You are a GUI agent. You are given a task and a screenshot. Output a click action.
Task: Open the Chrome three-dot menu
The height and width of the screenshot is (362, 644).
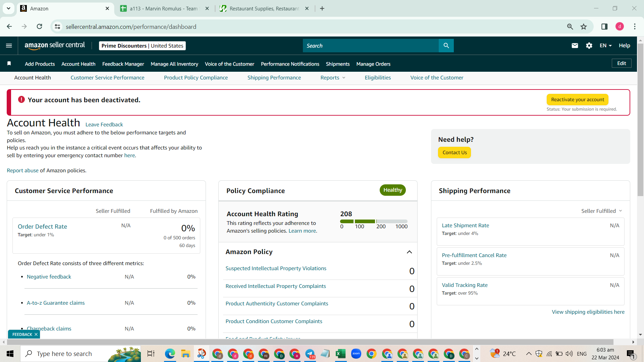tap(635, 26)
